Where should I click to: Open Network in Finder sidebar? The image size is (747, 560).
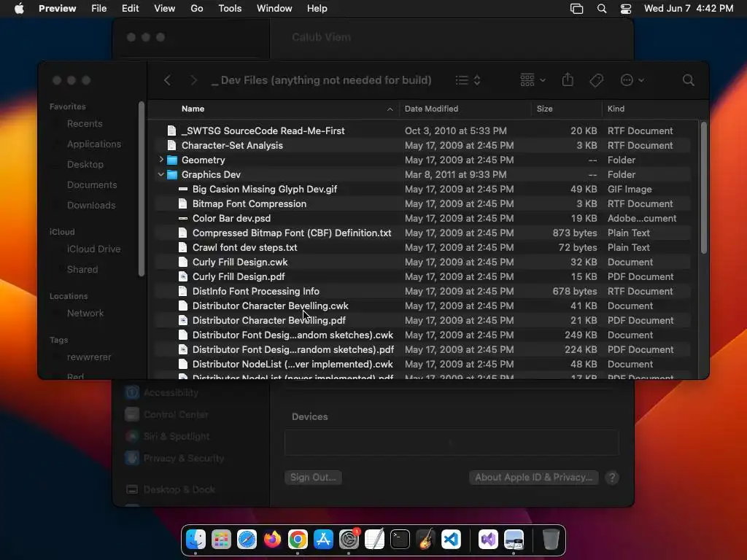point(85,313)
